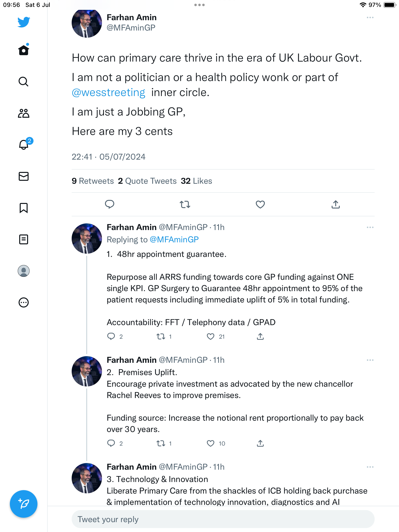Like the main tweet with heart
399x532 pixels.
click(260, 204)
